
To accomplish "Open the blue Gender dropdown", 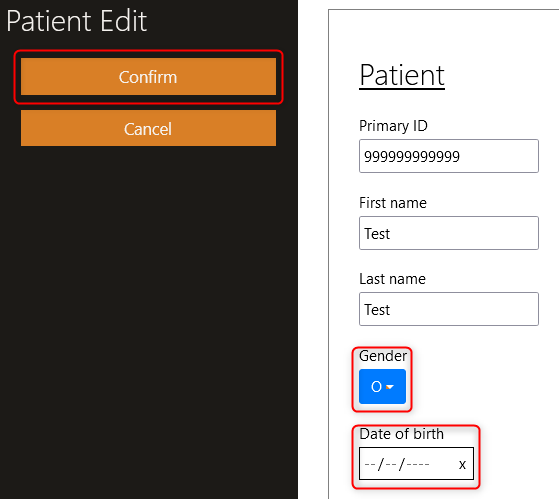I will coord(382,386).
